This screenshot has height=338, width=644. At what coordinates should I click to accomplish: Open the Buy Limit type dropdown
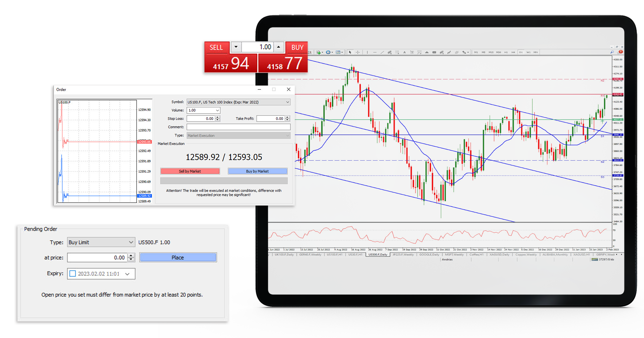(101, 242)
